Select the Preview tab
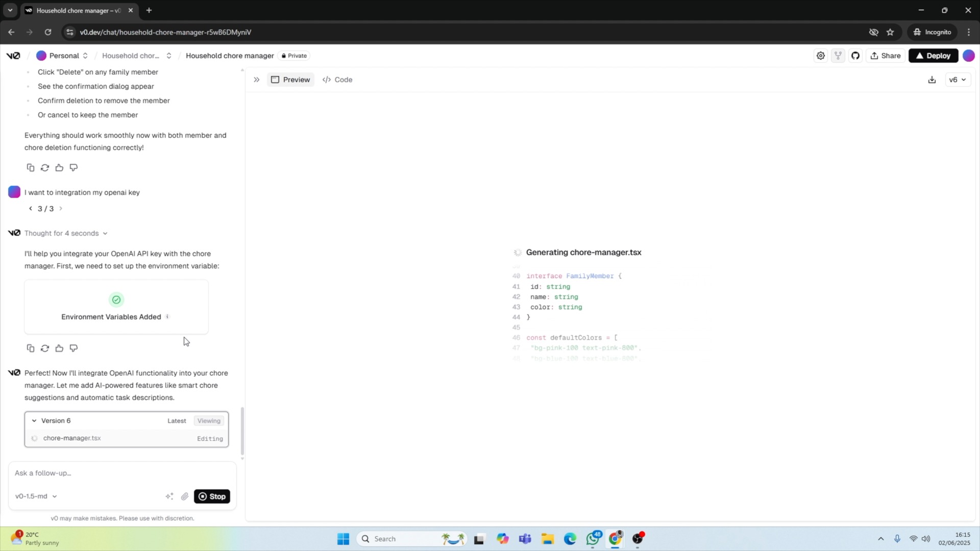This screenshot has height=551, width=980. (290, 80)
